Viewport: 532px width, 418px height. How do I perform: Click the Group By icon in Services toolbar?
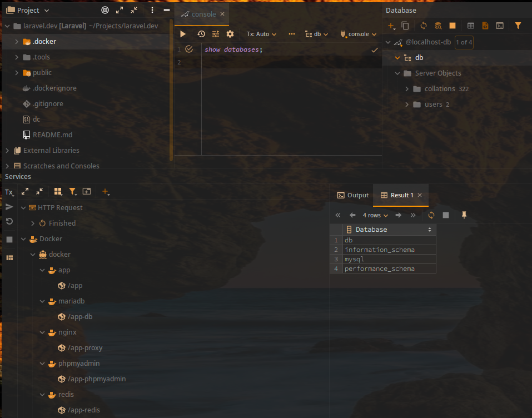point(58,192)
